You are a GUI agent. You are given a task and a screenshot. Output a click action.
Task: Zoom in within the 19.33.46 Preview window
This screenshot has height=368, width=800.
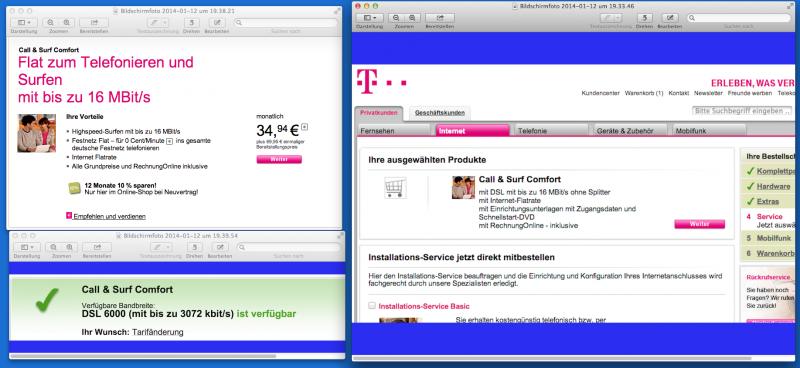412,18
